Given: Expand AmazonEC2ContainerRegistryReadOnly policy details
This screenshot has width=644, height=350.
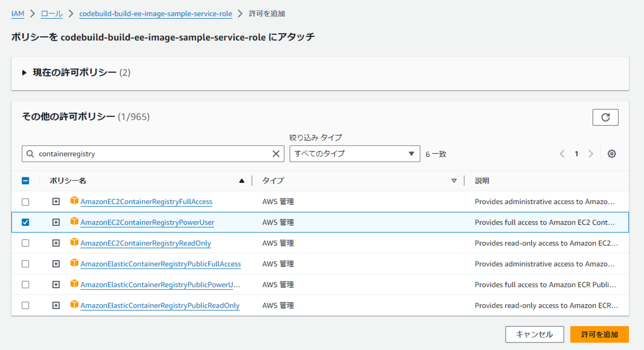Looking at the screenshot, I should click(x=56, y=243).
